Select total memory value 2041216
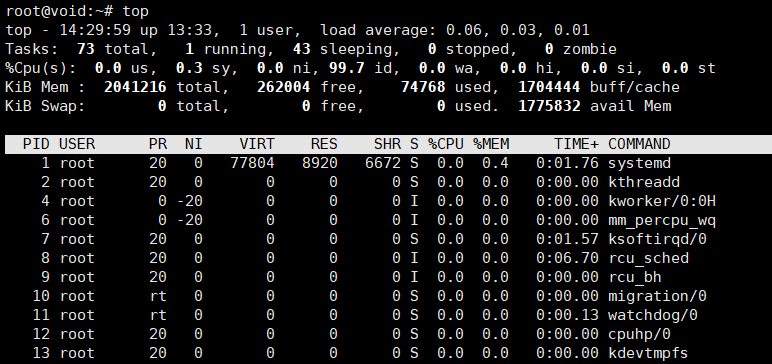Image resolution: width=772 pixels, height=364 pixels. [135, 87]
